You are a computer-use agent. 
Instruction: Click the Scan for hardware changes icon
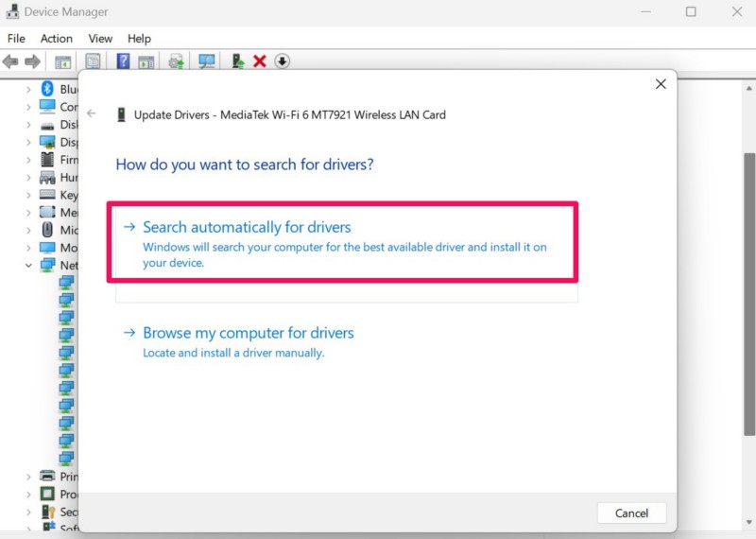tap(206, 61)
